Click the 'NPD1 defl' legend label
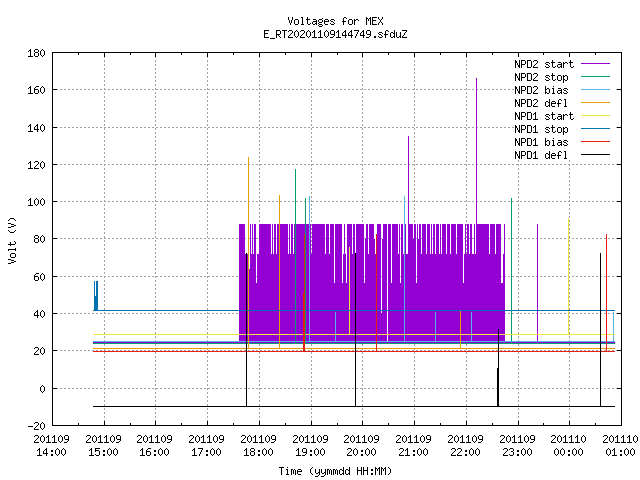The image size is (640, 480). pyautogui.click(x=541, y=156)
